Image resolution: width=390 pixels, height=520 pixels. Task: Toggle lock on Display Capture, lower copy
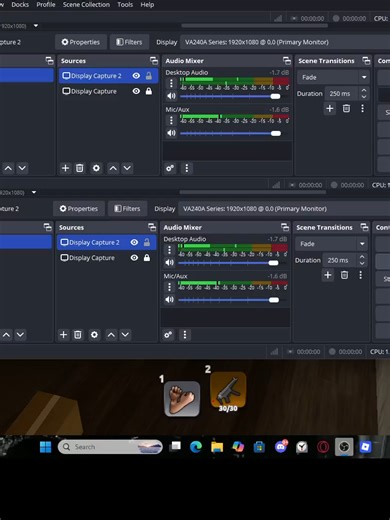coord(147,258)
